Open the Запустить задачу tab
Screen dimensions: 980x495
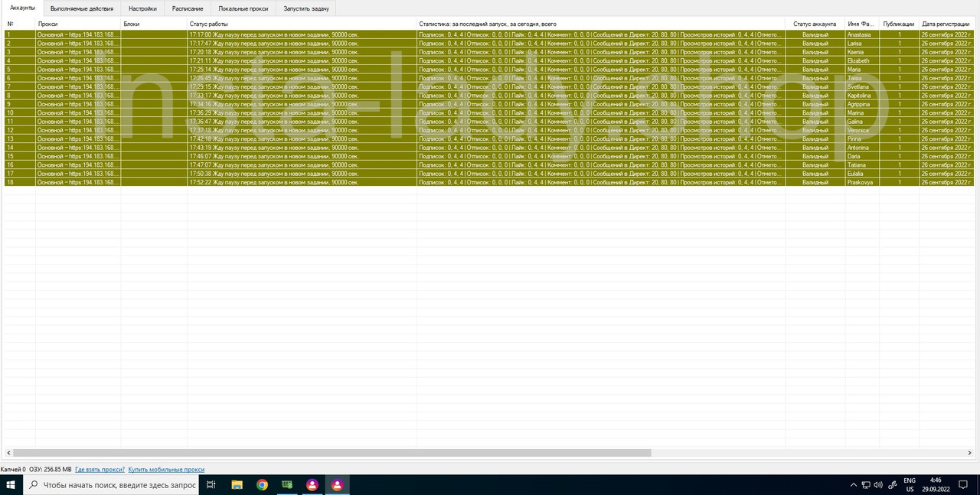(x=306, y=8)
